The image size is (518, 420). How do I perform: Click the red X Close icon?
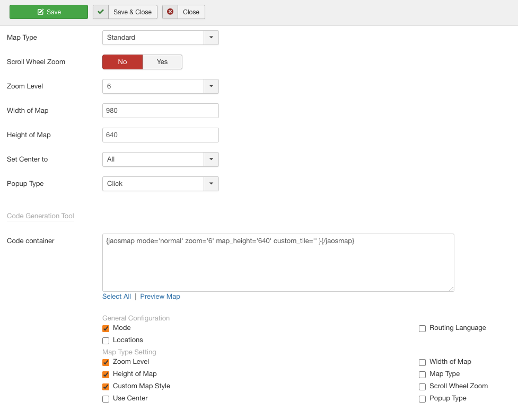tap(170, 12)
